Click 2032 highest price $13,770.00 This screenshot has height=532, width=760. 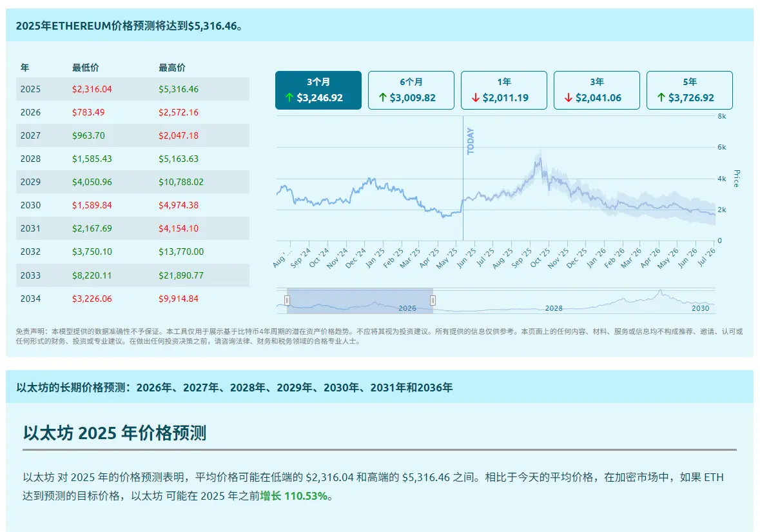(x=180, y=251)
